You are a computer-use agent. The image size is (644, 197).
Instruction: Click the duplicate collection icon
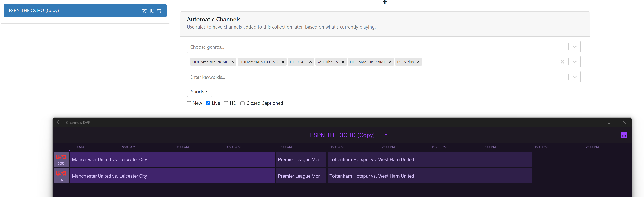click(152, 11)
